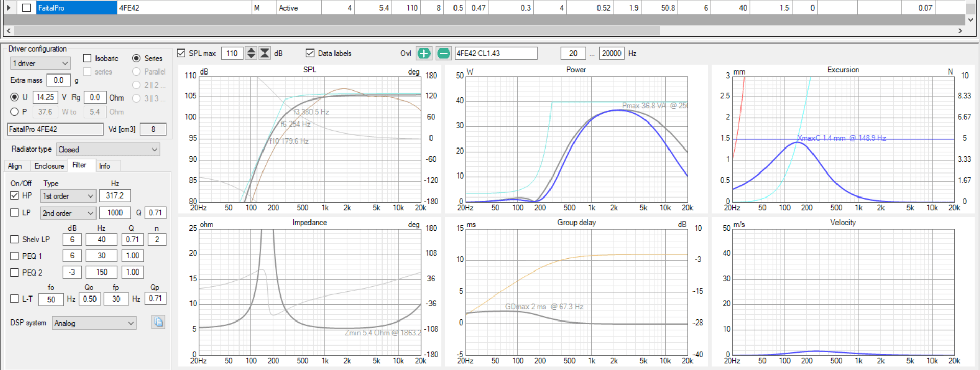This screenshot has width=980, height=370.
Task: Click the Vd cm3 value field
Action: click(153, 129)
